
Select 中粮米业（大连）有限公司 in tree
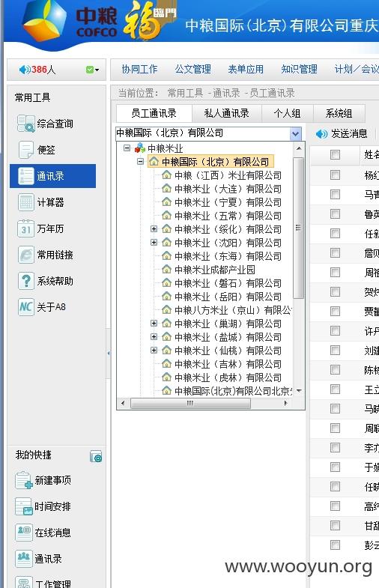click(228, 189)
